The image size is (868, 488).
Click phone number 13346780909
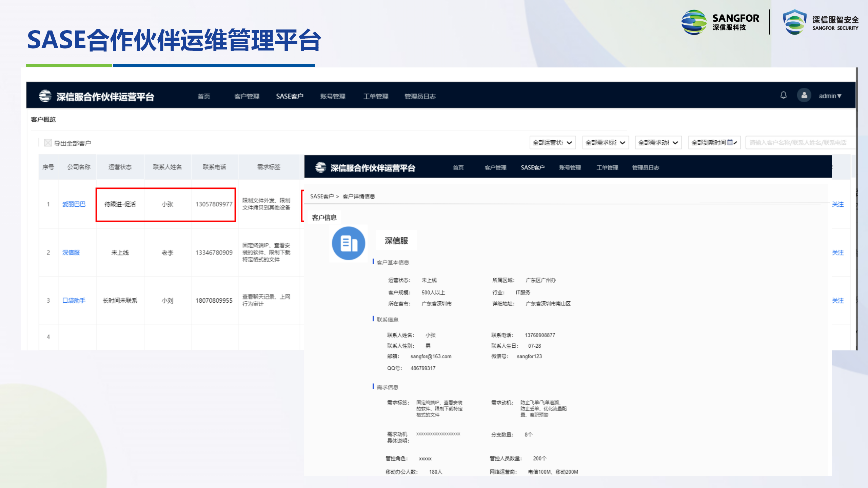214,252
